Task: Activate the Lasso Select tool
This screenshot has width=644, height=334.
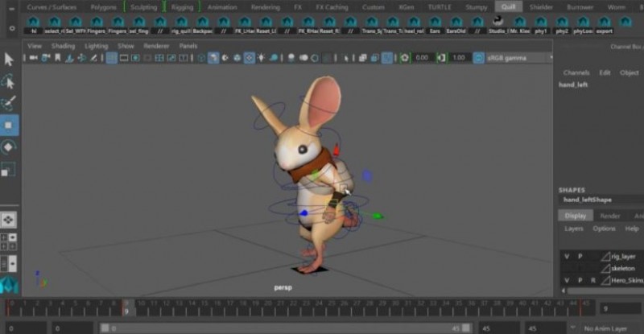Action: (9, 82)
